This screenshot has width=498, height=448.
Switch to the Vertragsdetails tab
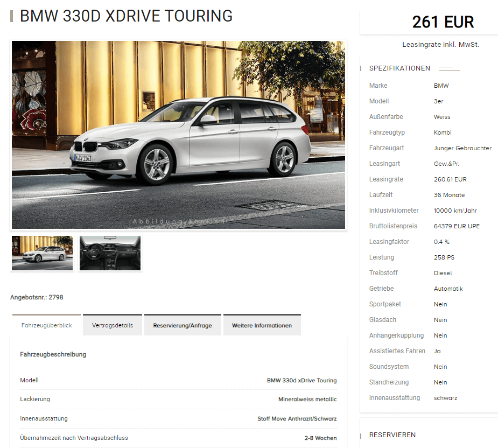point(113,325)
